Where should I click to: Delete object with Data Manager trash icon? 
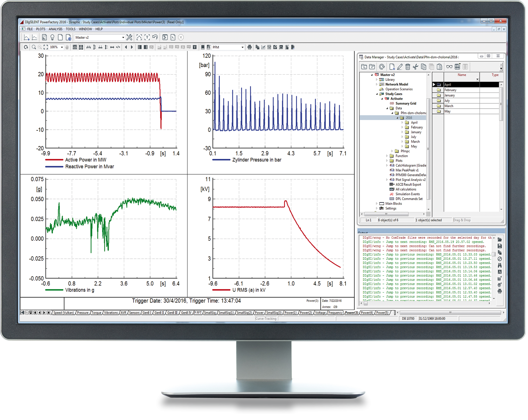pyautogui.click(x=407, y=67)
